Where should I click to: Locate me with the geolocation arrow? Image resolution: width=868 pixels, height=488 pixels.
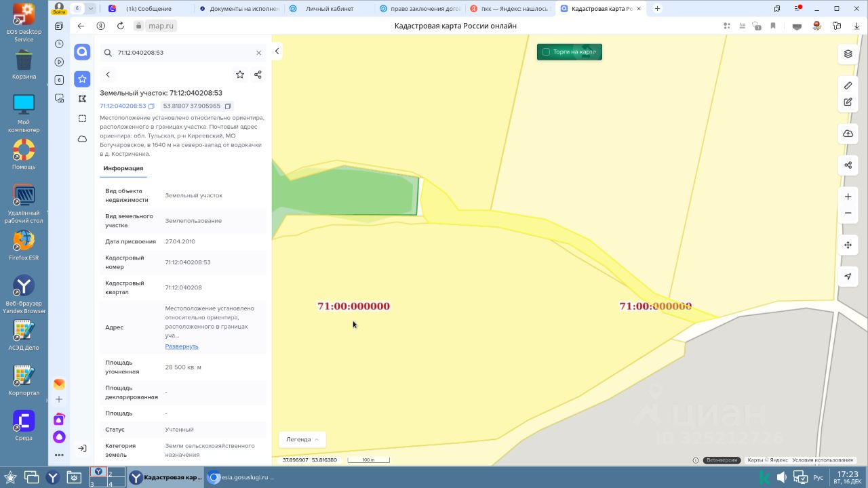click(x=848, y=277)
